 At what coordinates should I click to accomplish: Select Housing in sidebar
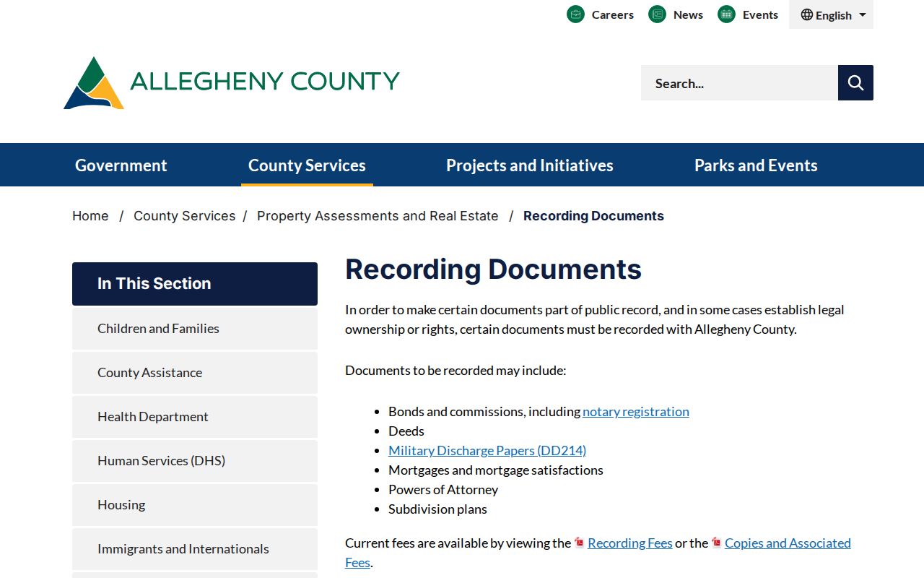point(195,505)
